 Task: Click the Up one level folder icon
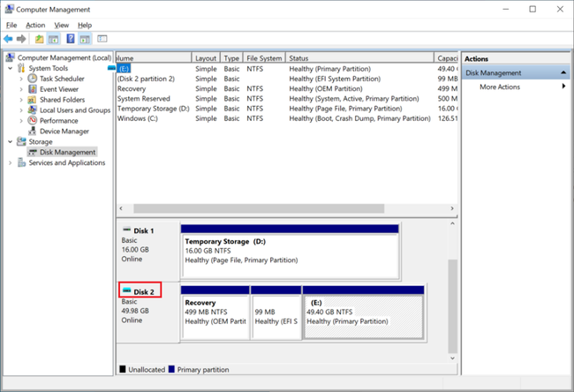pyautogui.click(x=39, y=39)
